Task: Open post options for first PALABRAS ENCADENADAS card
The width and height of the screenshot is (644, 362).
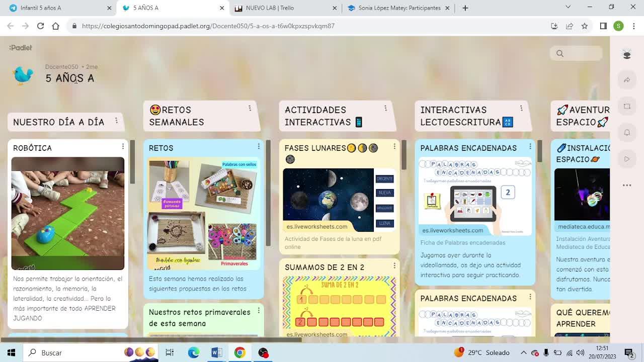Action: coord(530,146)
